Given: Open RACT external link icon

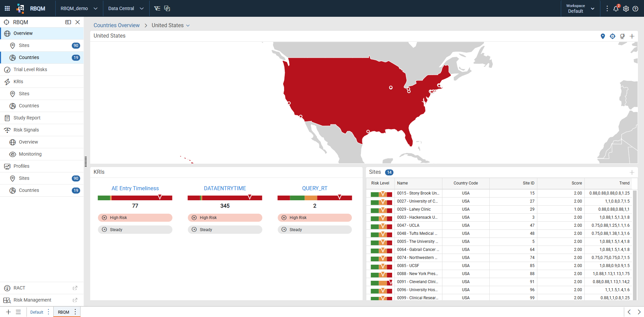Looking at the screenshot, I should [75, 288].
